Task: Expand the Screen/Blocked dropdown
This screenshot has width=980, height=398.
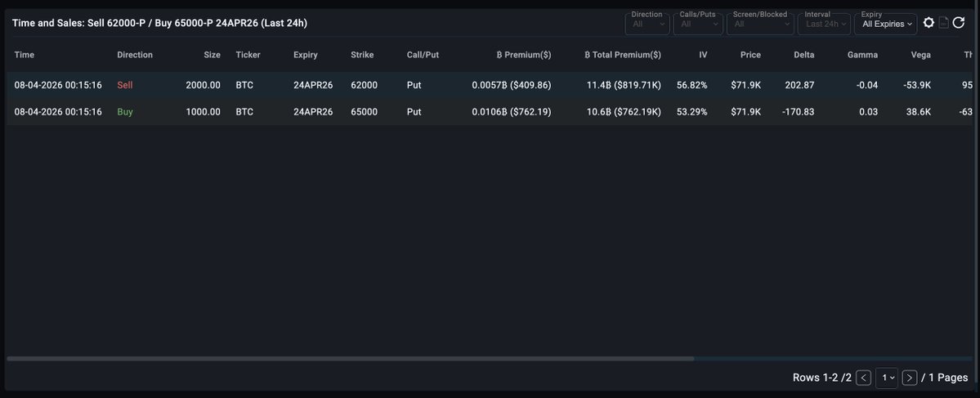Action: click(x=759, y=24)
